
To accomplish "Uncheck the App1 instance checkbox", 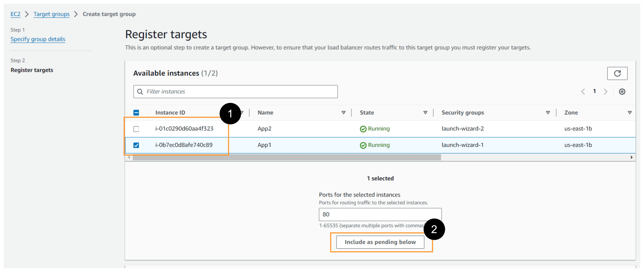I will point(136,145).
